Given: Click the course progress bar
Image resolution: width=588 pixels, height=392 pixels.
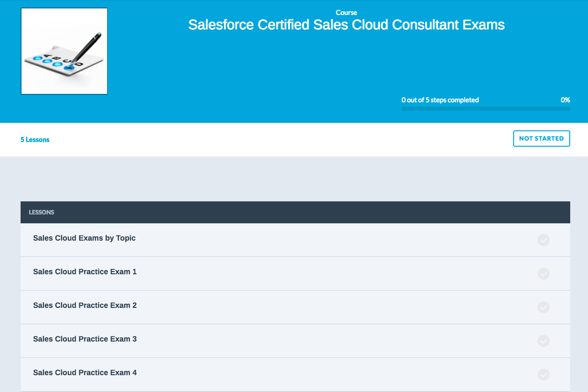Looking at the screenshot, I should tap(486, 109).
